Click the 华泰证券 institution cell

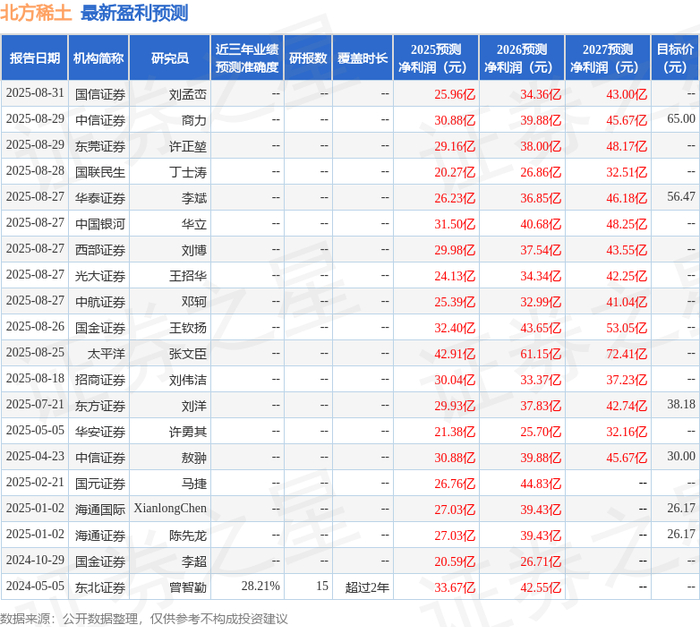[x=100, y=198]
